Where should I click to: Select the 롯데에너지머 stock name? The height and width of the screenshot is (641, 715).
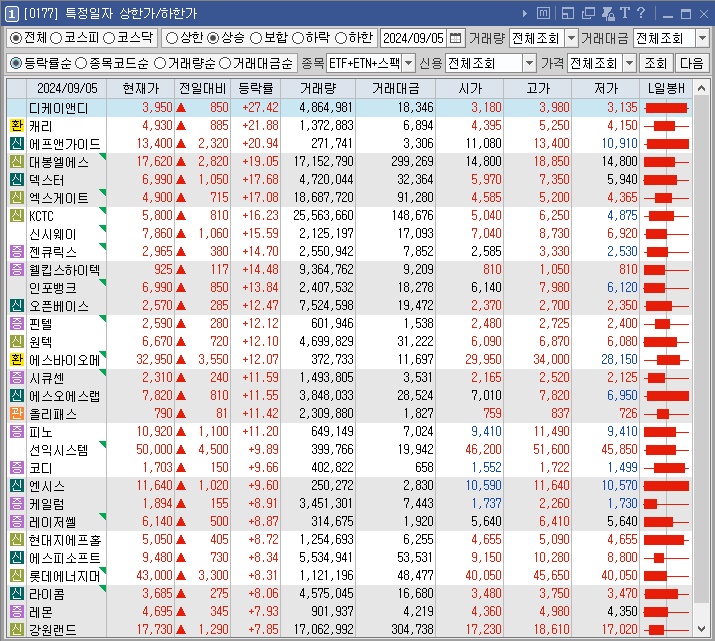65,576
